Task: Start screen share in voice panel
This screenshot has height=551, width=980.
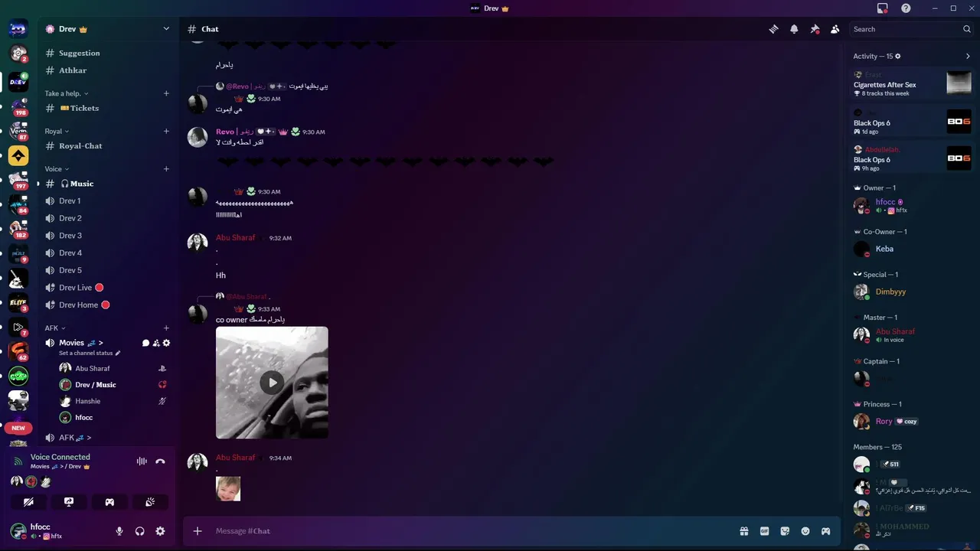Action: (69, 502)
